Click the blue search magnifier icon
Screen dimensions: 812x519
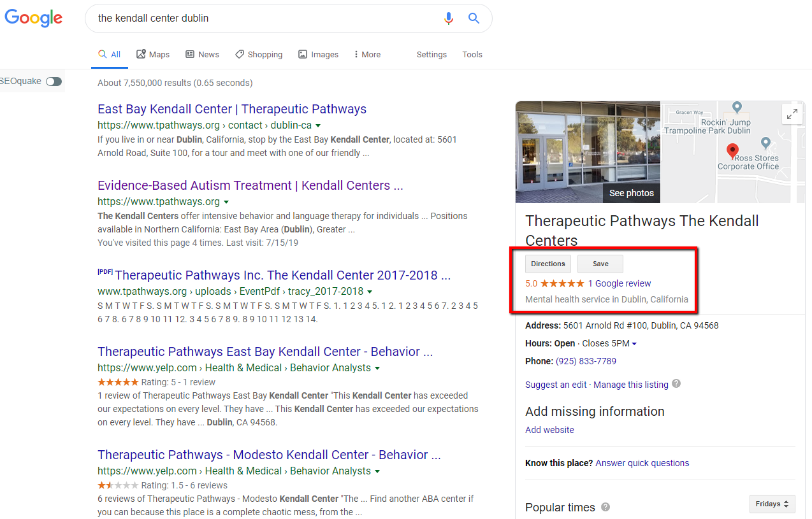click(474, 18)
